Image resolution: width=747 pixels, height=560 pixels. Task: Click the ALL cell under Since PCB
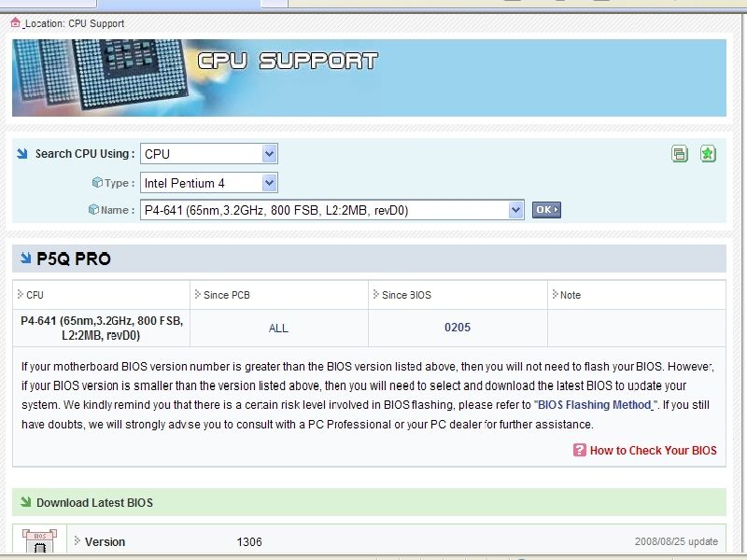tap(278, 329)
